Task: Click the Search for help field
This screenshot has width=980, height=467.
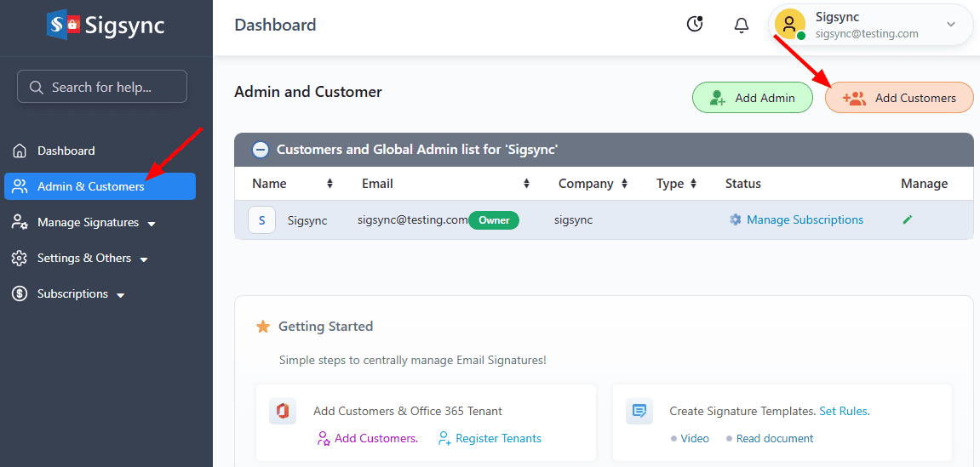Action: click(x=102, y=87)
